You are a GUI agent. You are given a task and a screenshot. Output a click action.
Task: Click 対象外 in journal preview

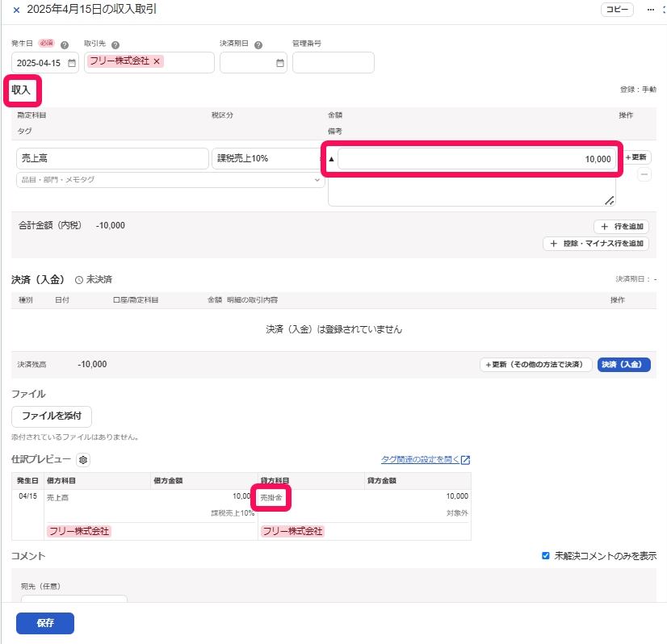pos(457,513)
